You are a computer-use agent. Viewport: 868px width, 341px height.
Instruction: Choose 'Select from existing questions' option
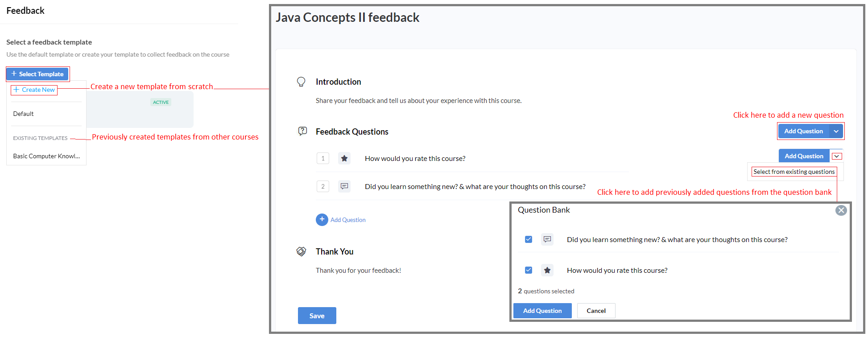794,172
